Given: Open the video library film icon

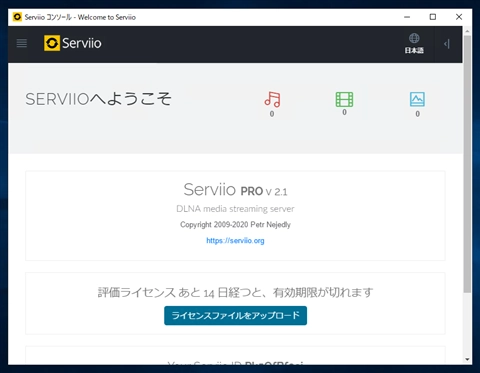Looking at the screenshot, I should pyautogui.click(x=344, y=99).
